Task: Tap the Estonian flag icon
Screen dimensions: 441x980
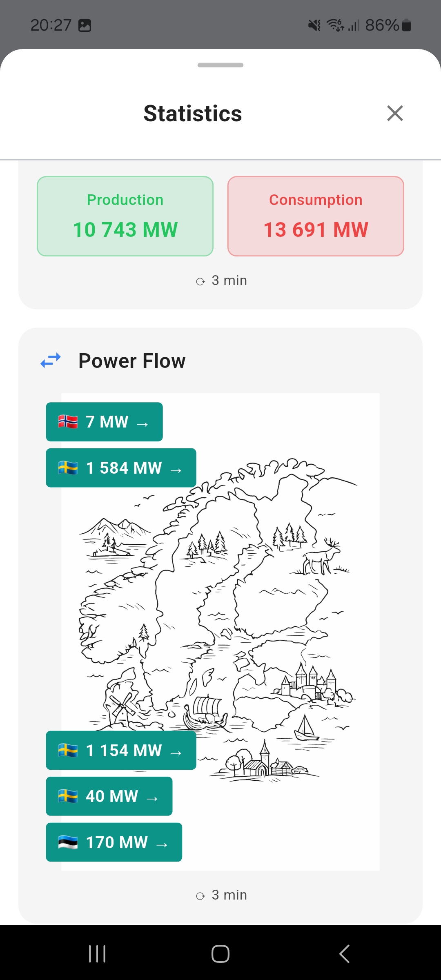Action: pyautogui.click(x=68, y=842)
